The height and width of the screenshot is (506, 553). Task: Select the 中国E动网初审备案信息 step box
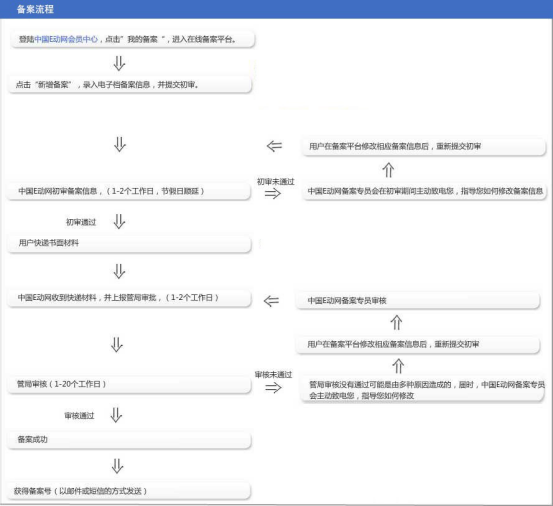click(x=129, y=191)
